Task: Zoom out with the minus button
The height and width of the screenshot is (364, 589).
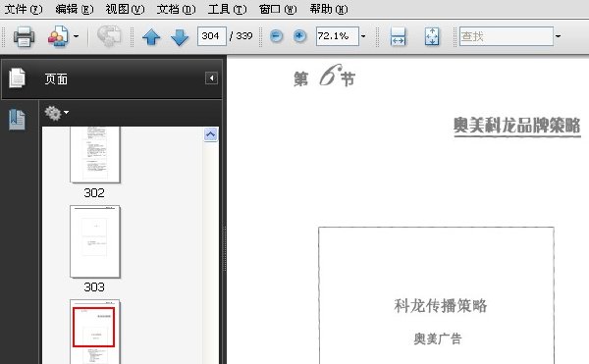Action: [276, 36]
